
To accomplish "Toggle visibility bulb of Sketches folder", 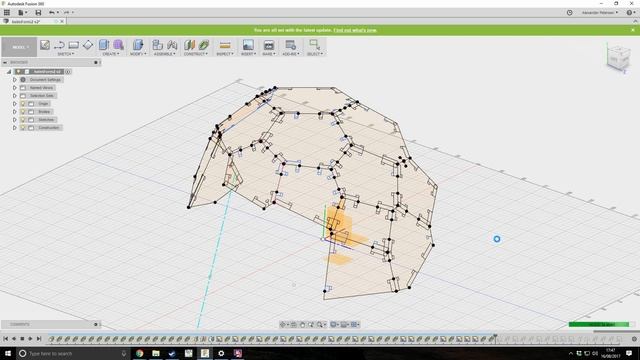I will (23, 120).
